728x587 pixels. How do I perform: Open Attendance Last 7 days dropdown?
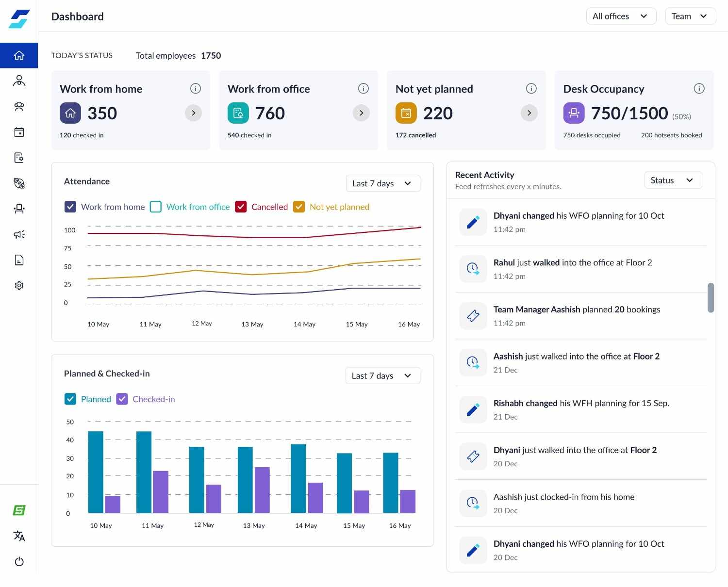pos(382,183)
